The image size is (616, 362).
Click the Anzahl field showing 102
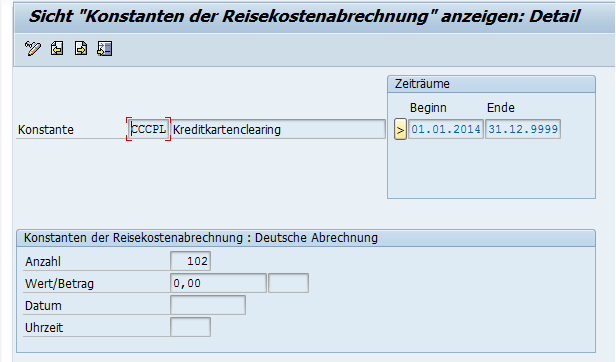tap(191, 261)
